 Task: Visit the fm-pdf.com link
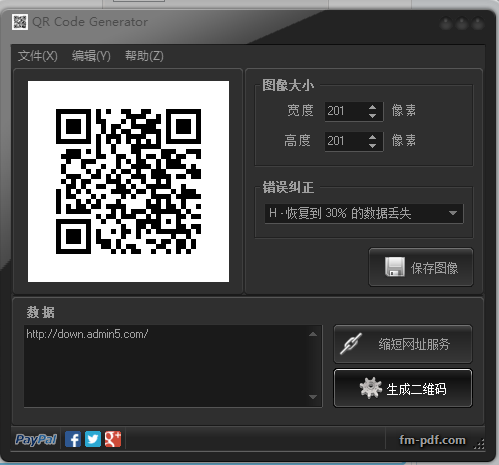[x=432, y=440]
